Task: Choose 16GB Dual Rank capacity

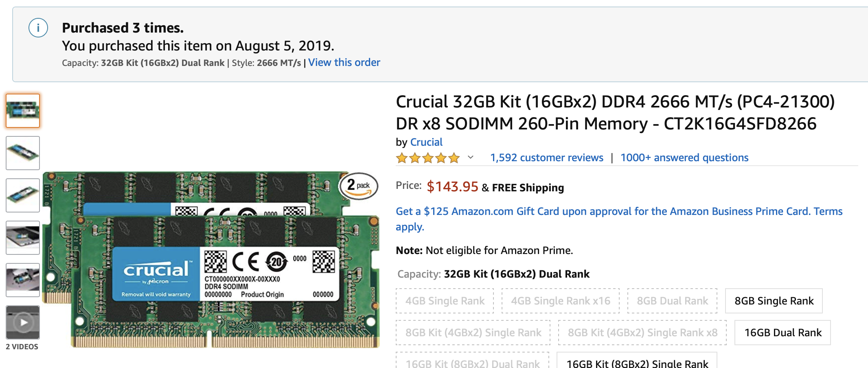Action: pos(783,333)
